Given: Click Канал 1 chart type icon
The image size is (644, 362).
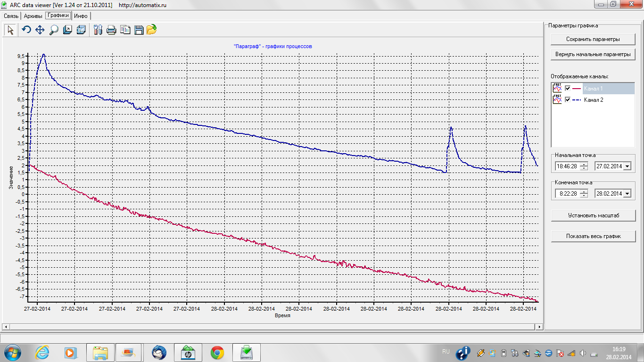Looking at the screenshot, I should (x=557, y=88).
